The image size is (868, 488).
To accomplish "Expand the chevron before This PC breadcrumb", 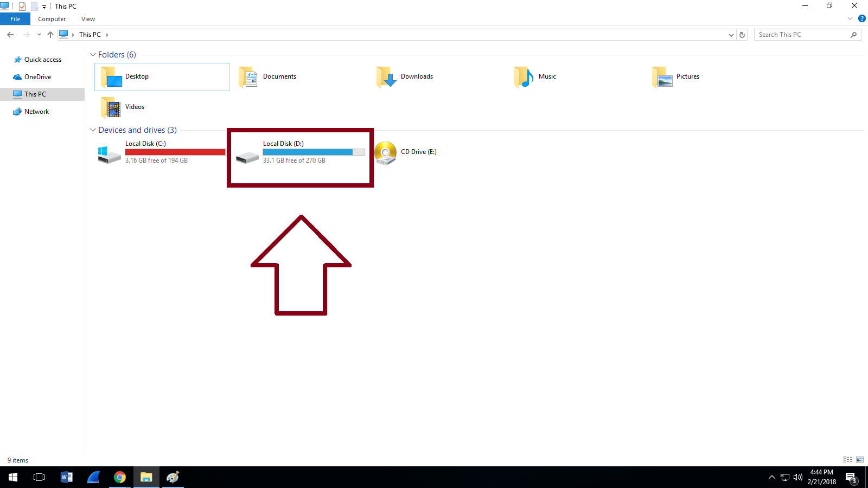I will click(x=73, y=35).
